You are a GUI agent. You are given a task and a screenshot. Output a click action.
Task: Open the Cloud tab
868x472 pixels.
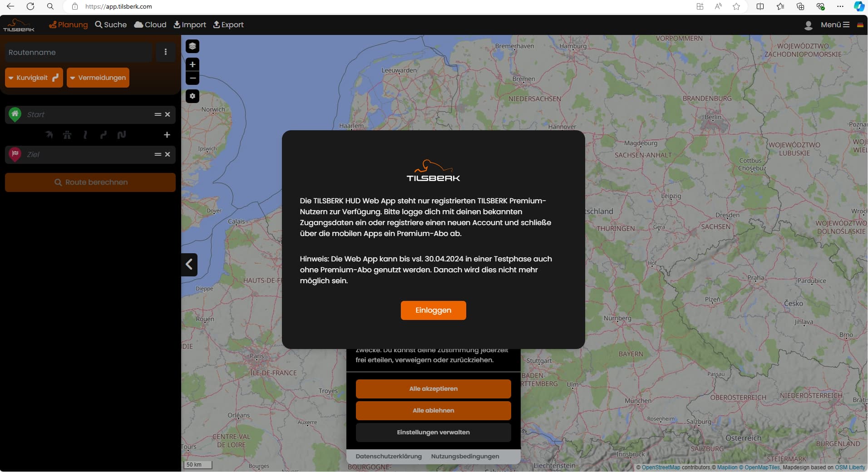click(x=150, y=25)
